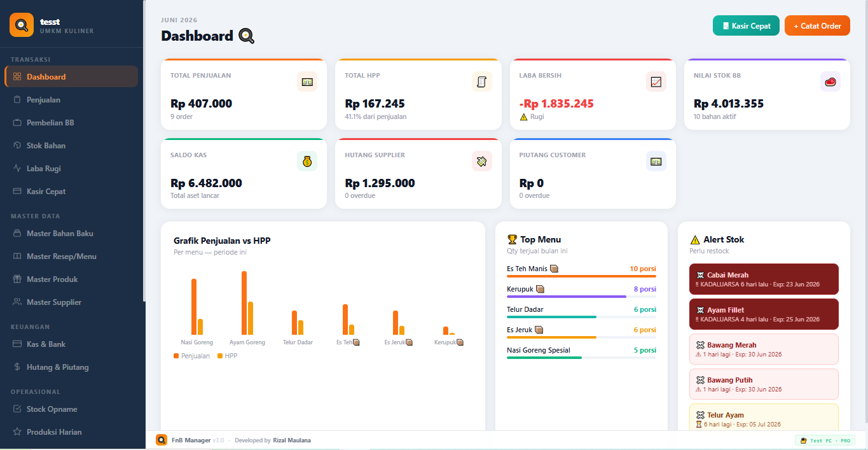The height and width of the screenshot is (450, 868).
Task: Click the banknote icon on the Piutang Customer card
Action: coord(656,161)
